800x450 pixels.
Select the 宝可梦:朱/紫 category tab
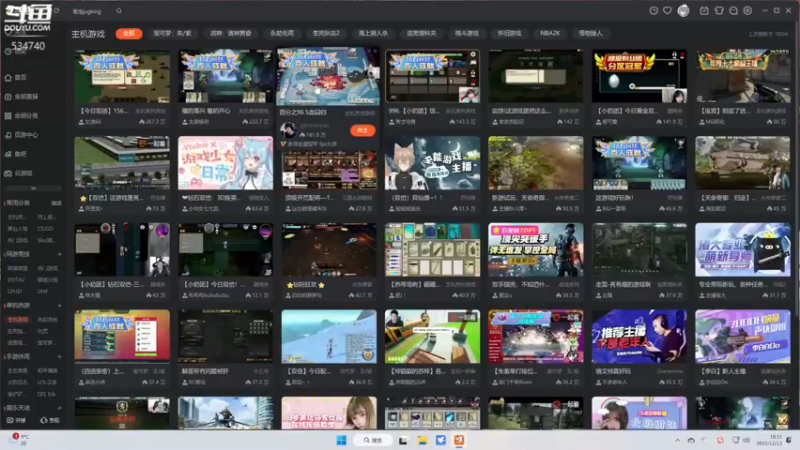coord(172,33)
